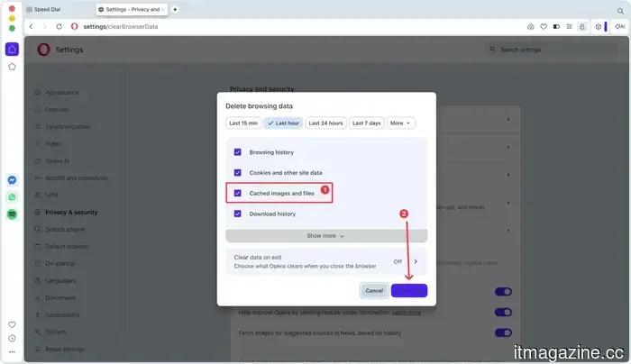Click the Opera logo in the address bar
This screenshot has height=364, width=631.
[75, 26]
